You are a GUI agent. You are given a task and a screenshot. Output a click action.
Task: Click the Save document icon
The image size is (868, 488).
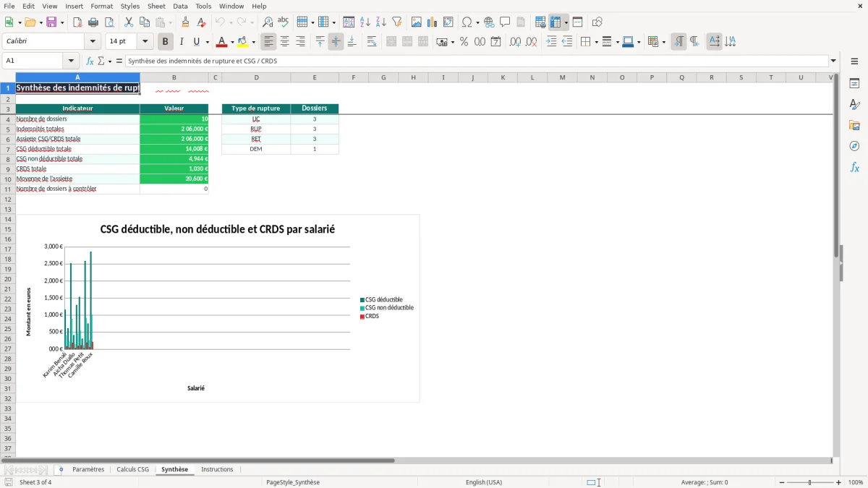(x=51, y=22)
